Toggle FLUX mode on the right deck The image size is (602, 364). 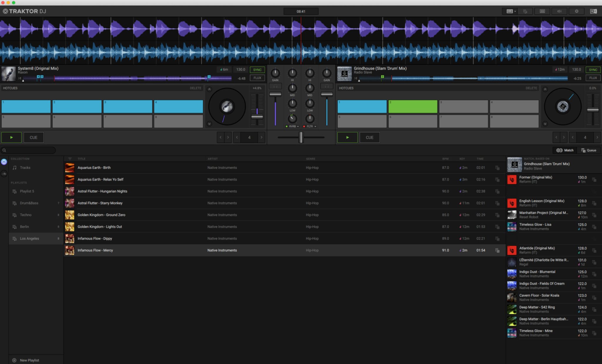pos(593,78)
